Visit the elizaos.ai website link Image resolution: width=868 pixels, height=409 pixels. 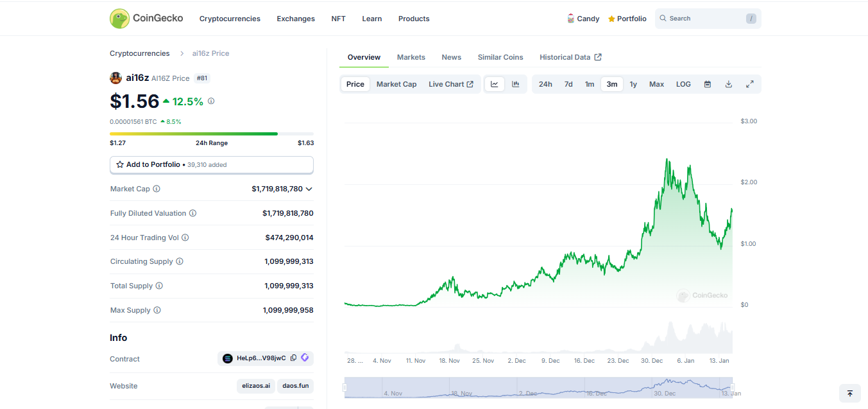coord(256,386)
